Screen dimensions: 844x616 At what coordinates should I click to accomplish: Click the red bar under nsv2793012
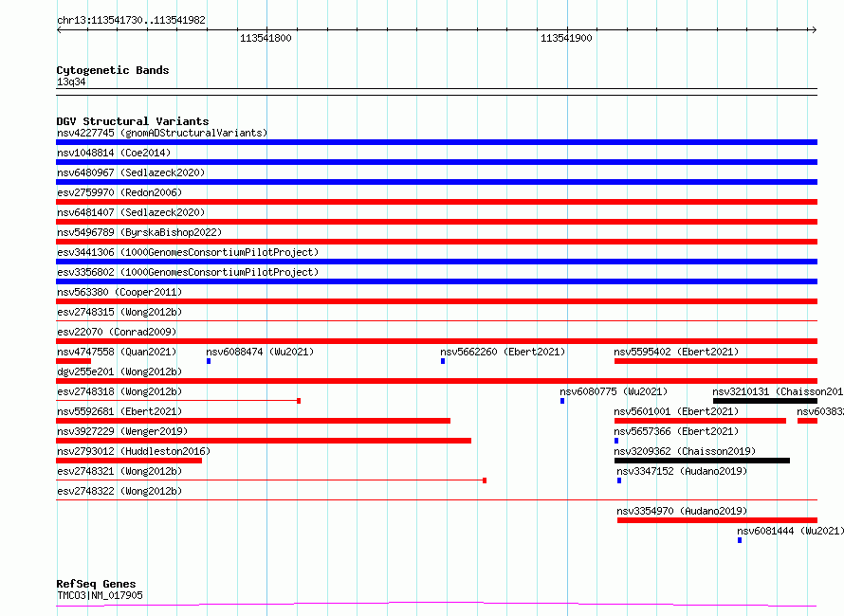coord(129,461)
